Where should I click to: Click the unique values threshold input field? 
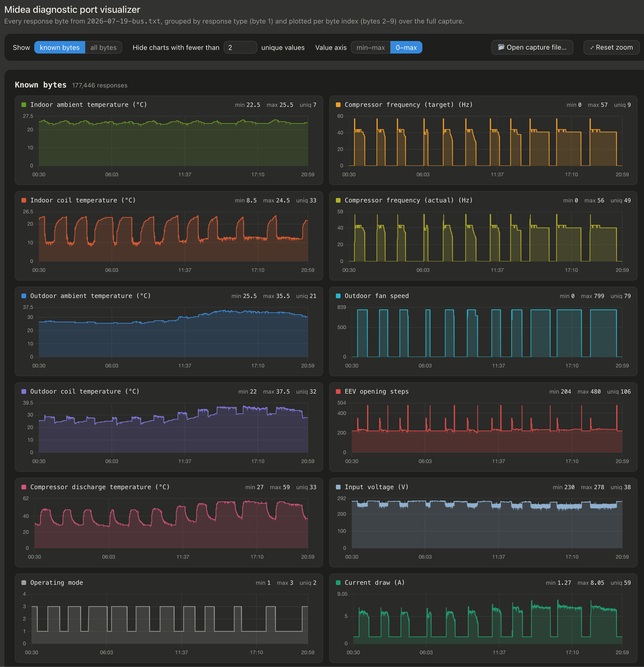pos(240,47)
